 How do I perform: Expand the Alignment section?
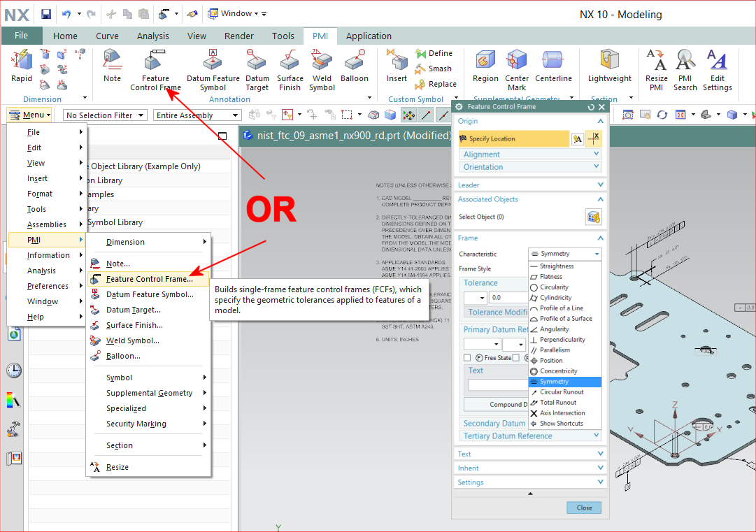point(530,154)
